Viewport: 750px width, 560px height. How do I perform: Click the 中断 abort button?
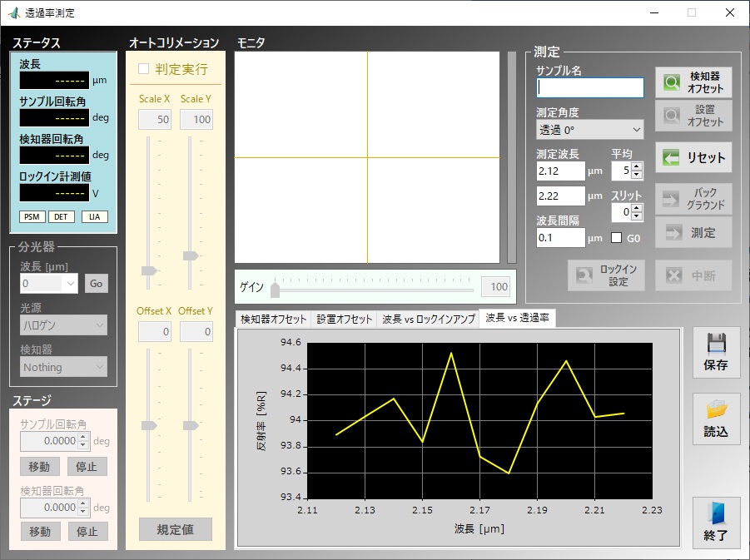(693, 275)
